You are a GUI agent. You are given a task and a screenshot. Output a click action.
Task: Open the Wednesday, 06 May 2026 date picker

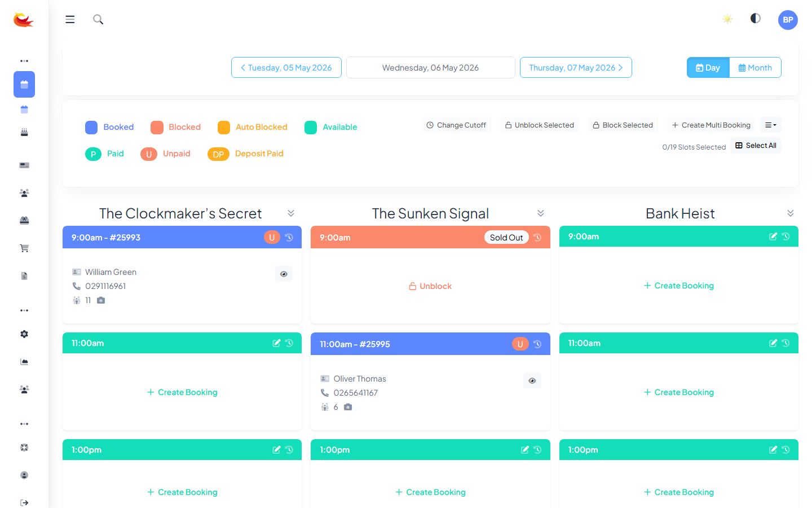(x=430, y=68)
